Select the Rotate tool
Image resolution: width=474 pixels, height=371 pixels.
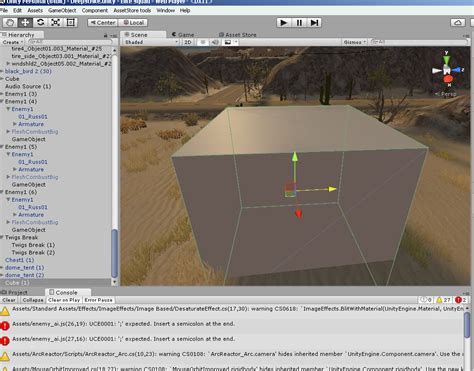tap(40, 23)
